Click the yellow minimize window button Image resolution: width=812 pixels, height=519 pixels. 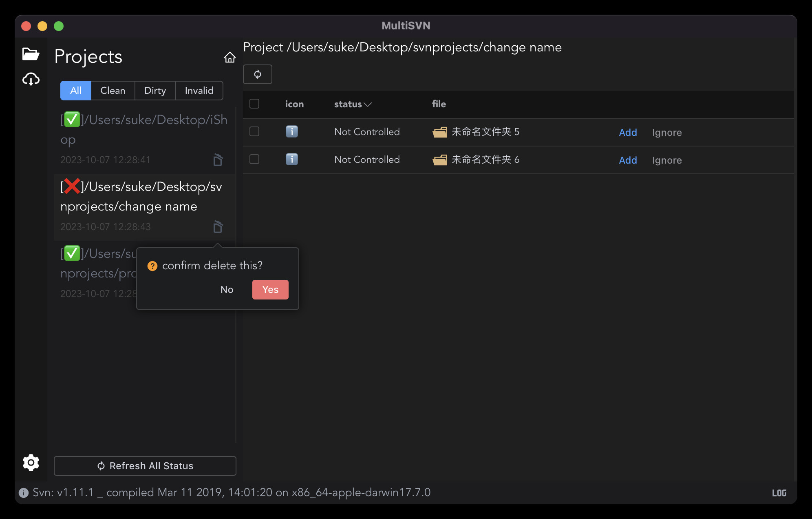(42, 26)
